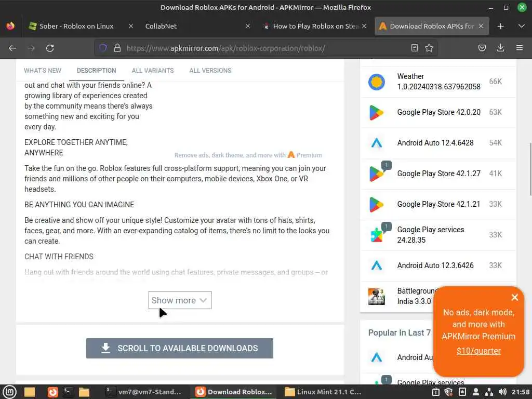Viewport: 532px width, 399px height.
Task: Click Google Play services 24.28.35 icon
Action: coord(377,235)
